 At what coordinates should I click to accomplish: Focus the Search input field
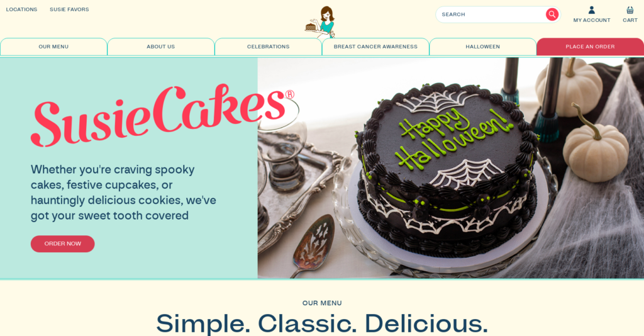(492, 14)
